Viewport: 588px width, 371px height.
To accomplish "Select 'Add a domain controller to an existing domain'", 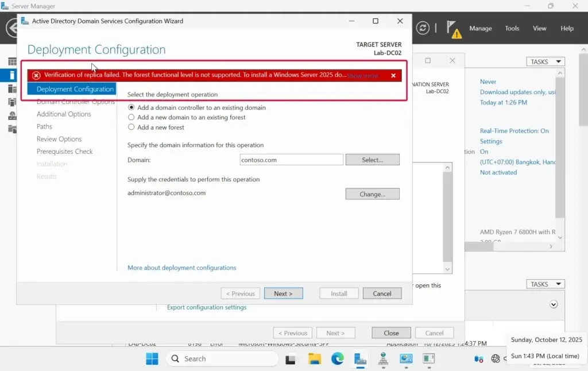I will click(x=131, y=107).
